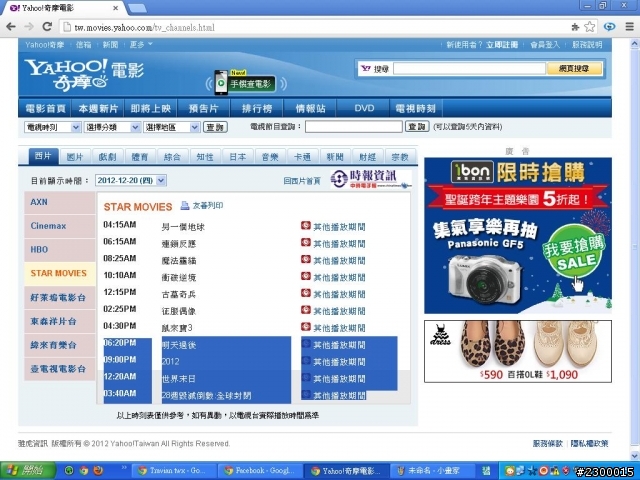This screenshot has width=640, height=480.
Task: Click the 查詢 button next to region dropdown
Action: coord(215,127)
